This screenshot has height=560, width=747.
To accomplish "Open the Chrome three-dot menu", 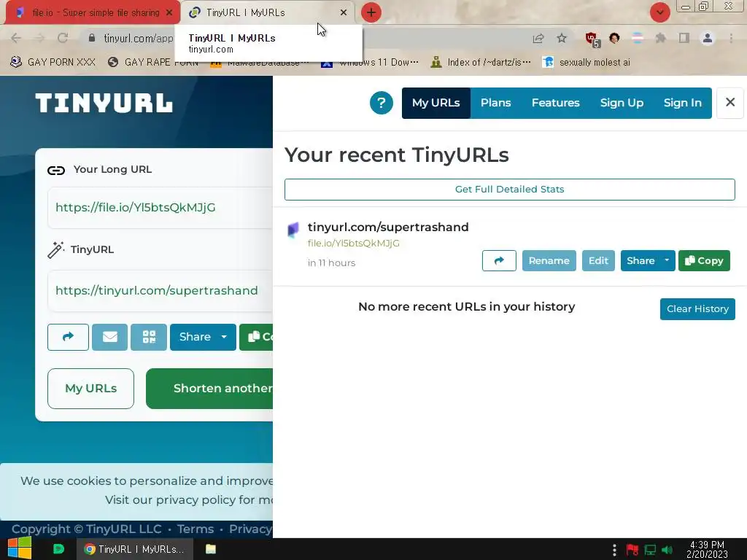I will pyautogui.click(x=731, y=38).
